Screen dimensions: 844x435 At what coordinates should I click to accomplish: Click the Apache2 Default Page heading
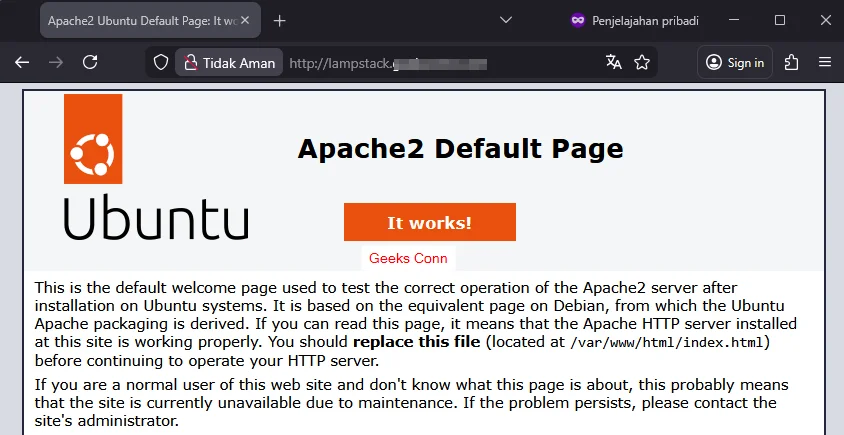tap(460, 149)
